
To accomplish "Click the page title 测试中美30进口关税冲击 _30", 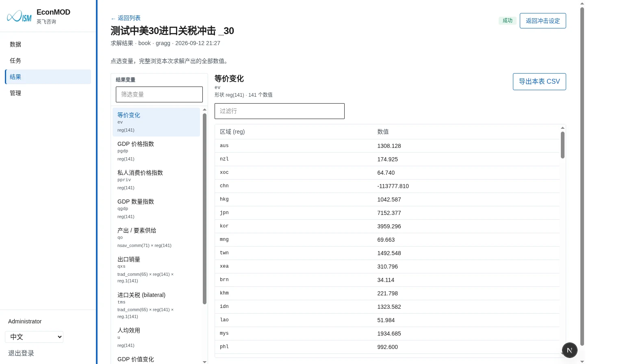I will (172, 31).
